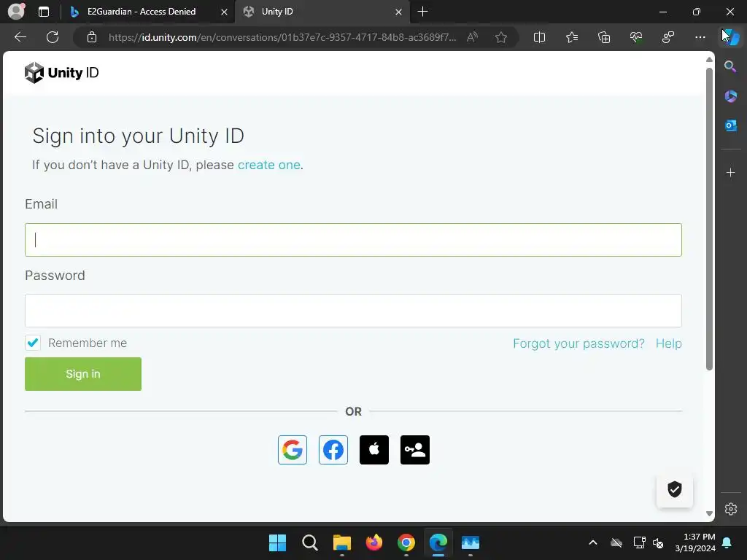Open the Favorites list

pos(572,37)
